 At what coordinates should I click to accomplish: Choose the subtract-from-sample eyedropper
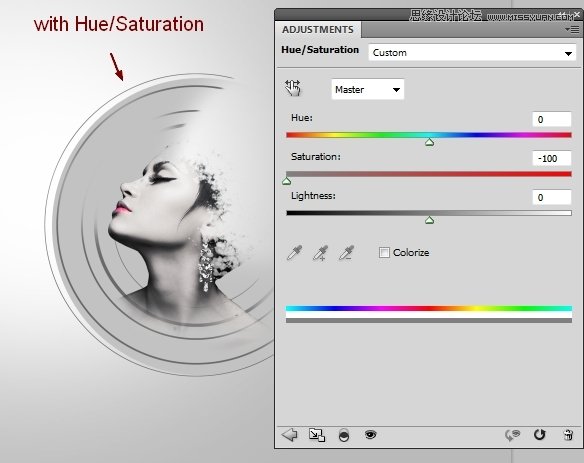pyautogui.click(x=346, y=253)
